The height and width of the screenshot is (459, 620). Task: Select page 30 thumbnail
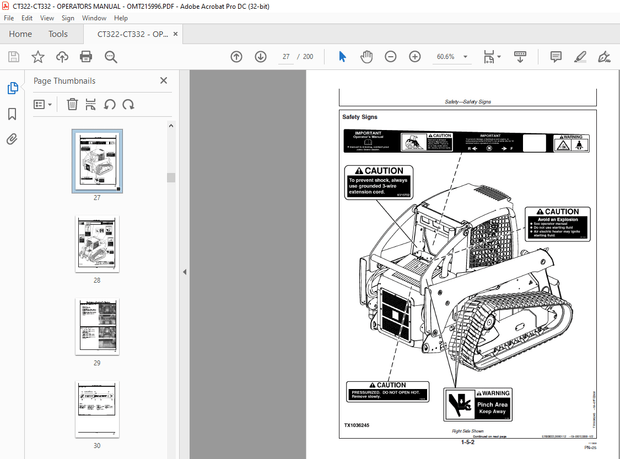coord(97,409)
